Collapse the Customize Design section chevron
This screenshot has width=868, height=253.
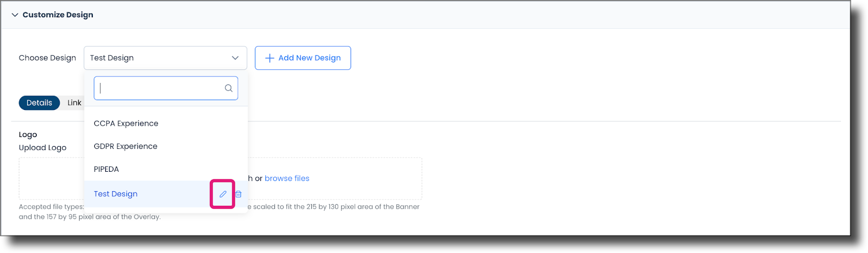(x=15, y=15)
